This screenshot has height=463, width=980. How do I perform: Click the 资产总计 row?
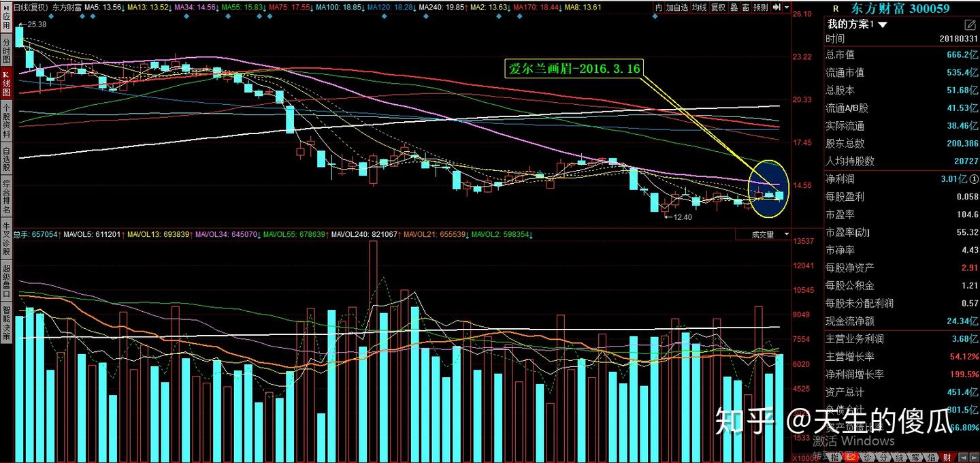point(902,392)
